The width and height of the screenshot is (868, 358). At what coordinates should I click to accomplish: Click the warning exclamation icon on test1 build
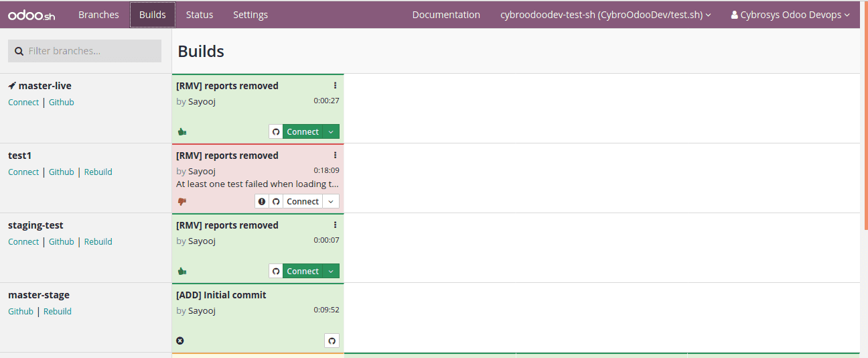(x=262, y=202)
